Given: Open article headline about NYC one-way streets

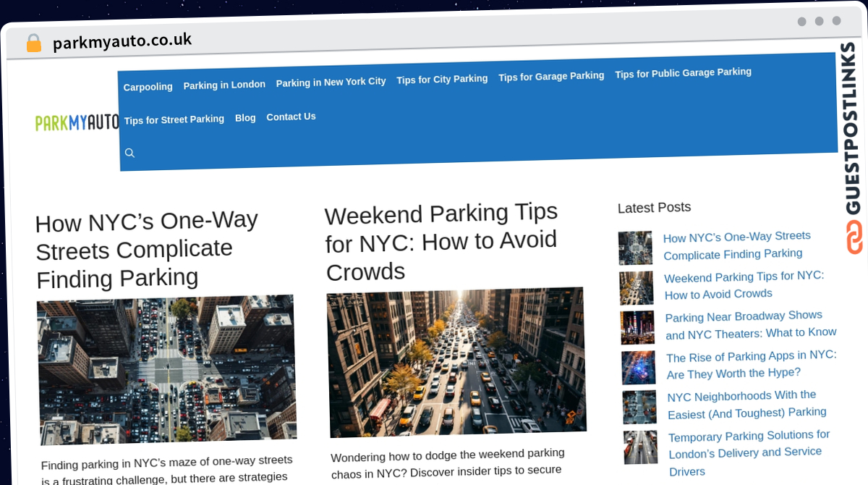Looking at the screenshot, I should (147, 250).
